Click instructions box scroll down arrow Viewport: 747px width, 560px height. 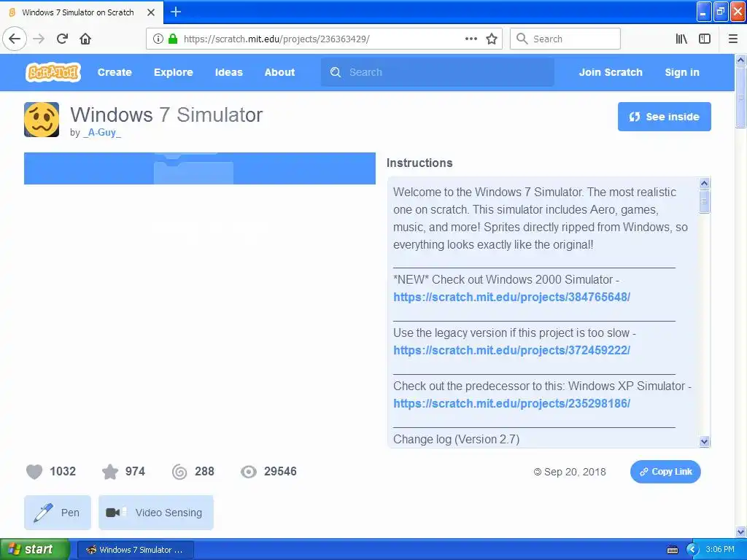(x=705, y=441)
